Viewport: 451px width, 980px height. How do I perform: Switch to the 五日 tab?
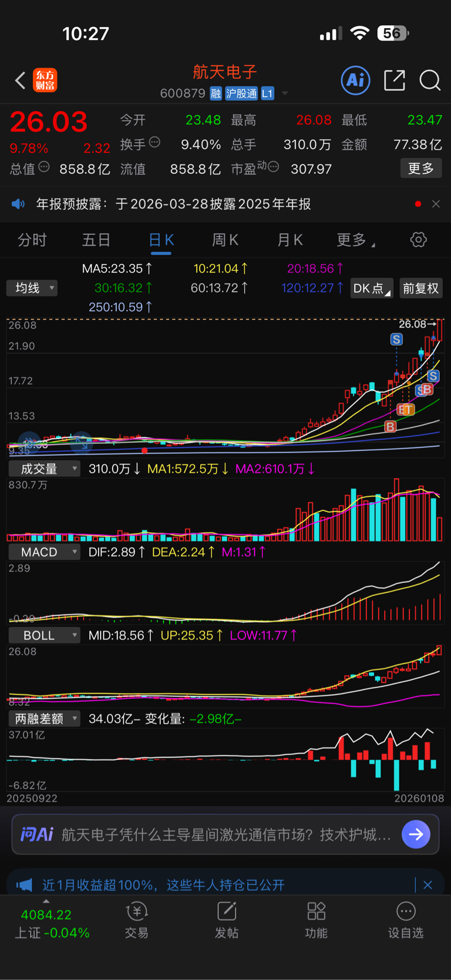(96, 240)
